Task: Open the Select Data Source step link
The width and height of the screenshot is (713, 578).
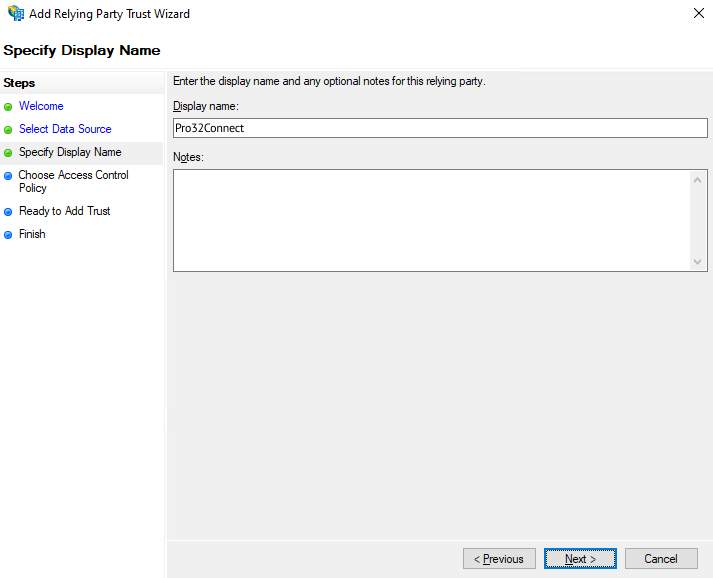Action: (x=65, y=129)
